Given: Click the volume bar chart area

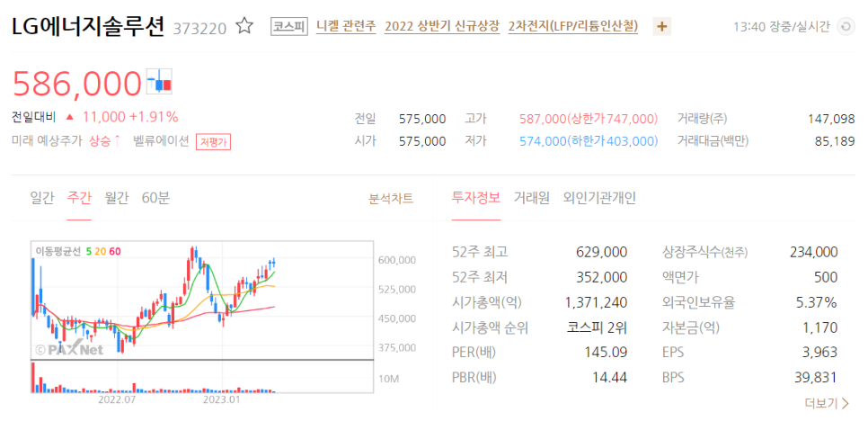Looking at the screenshot, I should coord(202,377).
